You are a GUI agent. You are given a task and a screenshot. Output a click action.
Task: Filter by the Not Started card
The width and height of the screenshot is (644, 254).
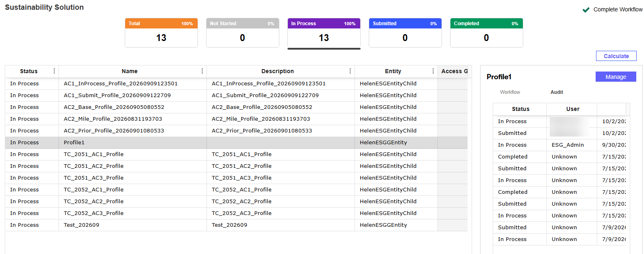click(x=243, y=33)
